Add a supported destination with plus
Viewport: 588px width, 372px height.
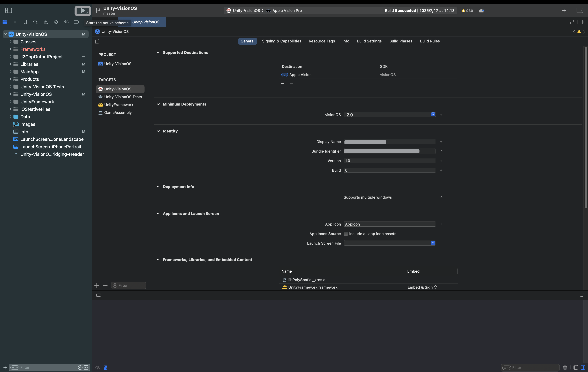click(x=282, y=84)
